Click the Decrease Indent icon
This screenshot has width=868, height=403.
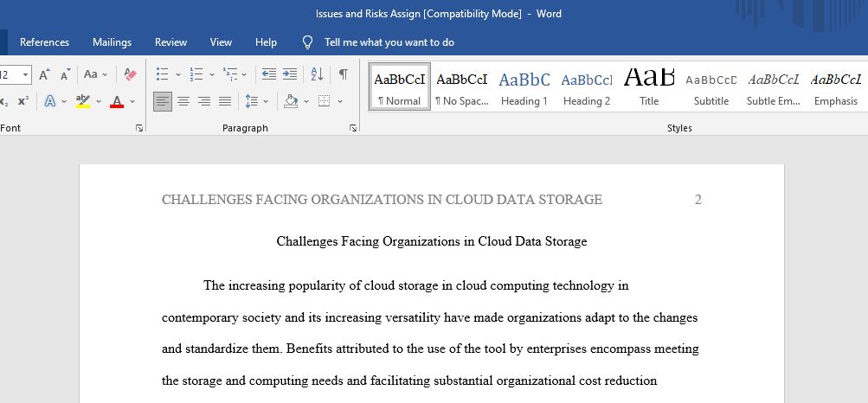[x=269, y=74]
